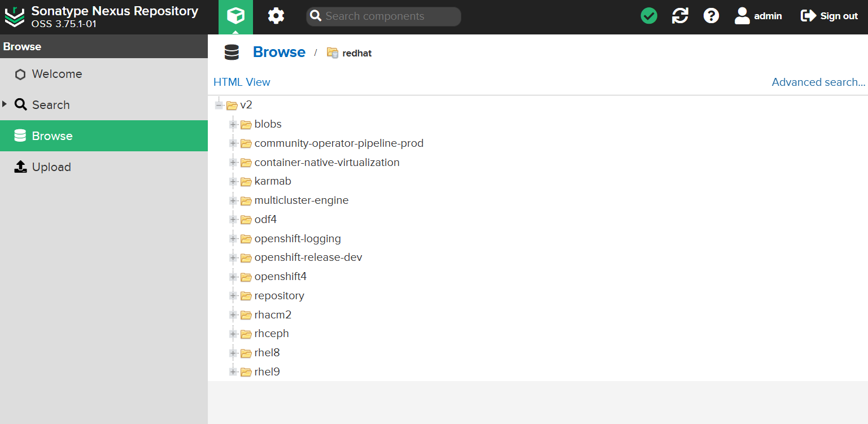Open Upload in the sidebar menu
868x424 pixels.
pyautogui.click(x=51, y=167)
